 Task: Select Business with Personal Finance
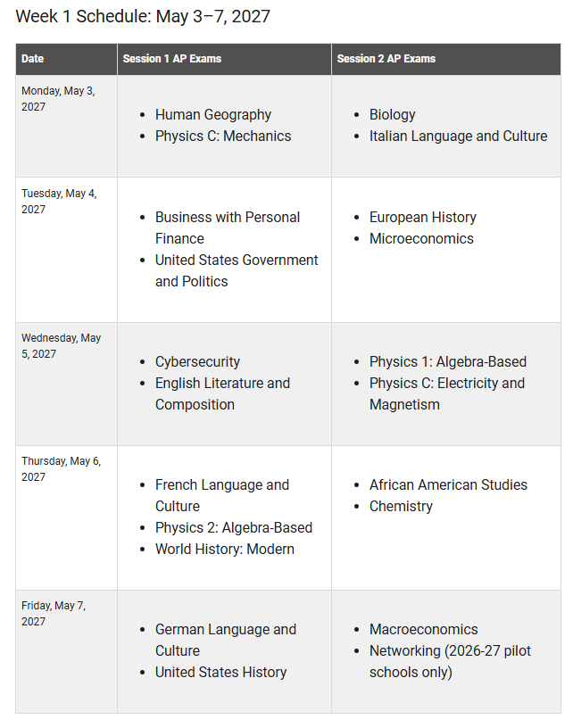coord(228,228)
